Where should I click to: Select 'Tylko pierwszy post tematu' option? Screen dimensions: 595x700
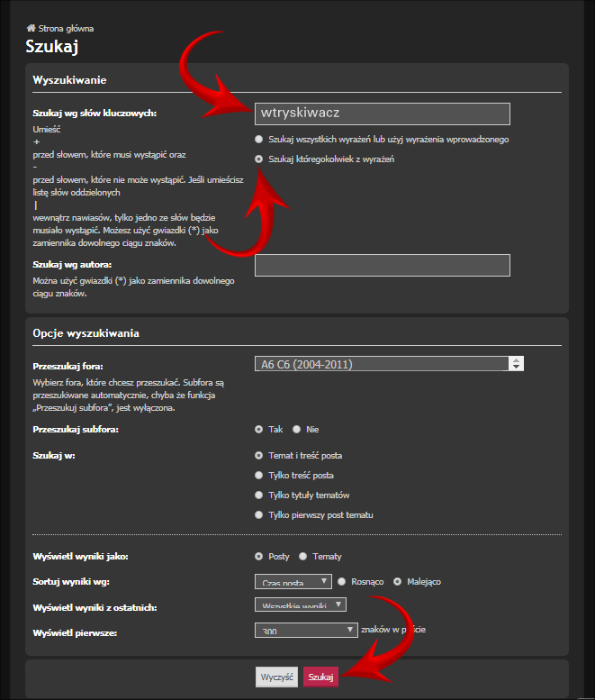tap(258, 514)
